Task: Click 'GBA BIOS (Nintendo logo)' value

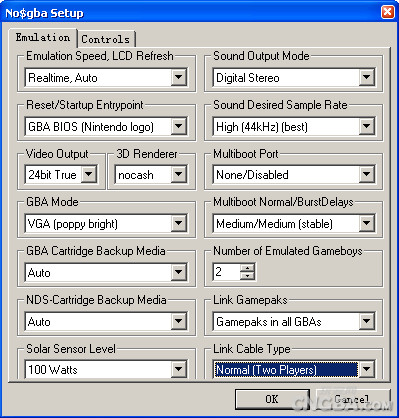Action: [x=91, y=127]
